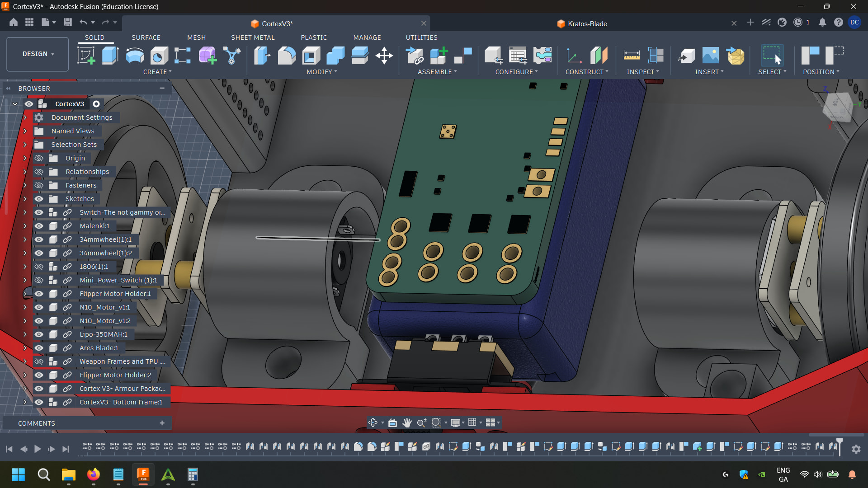Expand the Sketches folder

pyautogui.click(x=25, y=199)
